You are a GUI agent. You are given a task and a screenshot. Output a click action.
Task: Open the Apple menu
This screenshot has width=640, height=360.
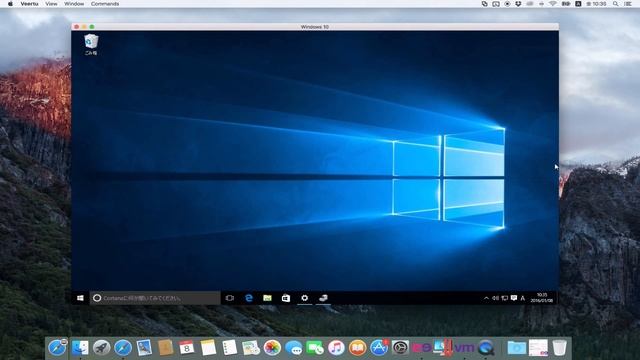point(10,4)
